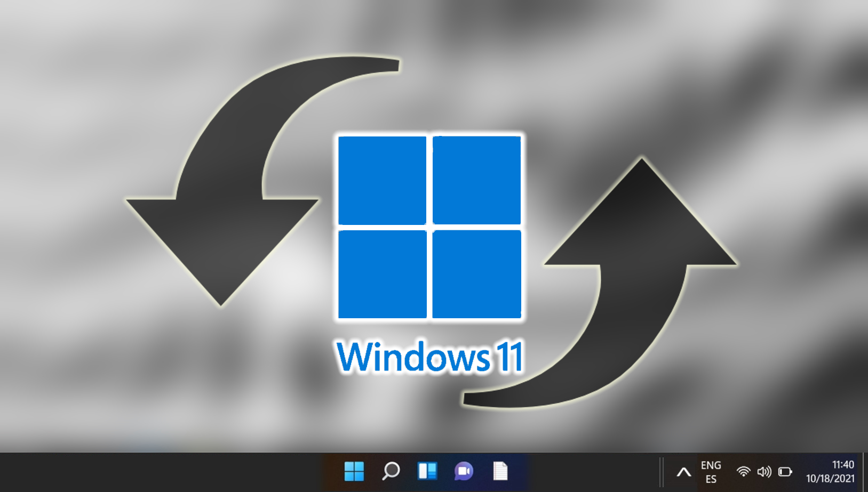Screen dimensions: 868x492
Task: Open Wi-Fi network status icon
Action: point(743,472)
